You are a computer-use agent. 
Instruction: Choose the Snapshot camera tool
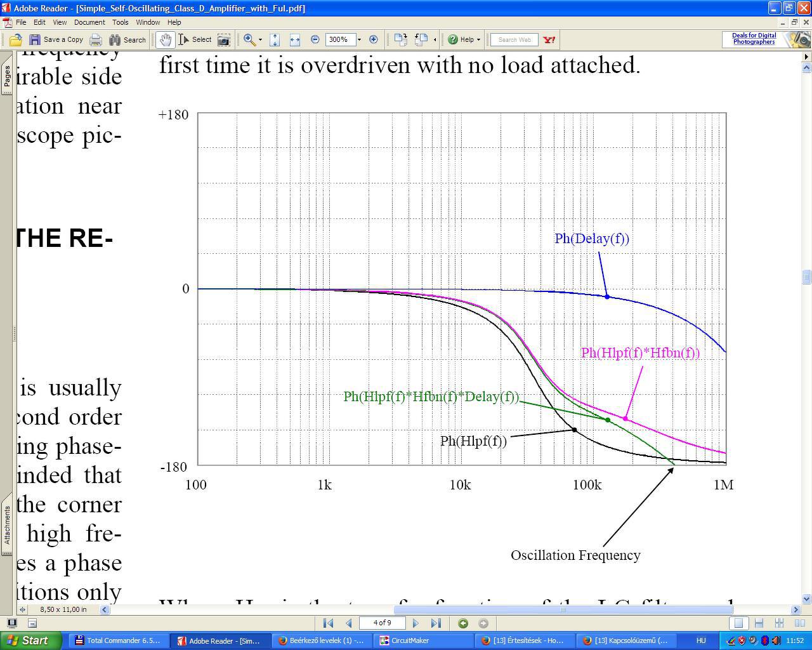pos(224,40)
